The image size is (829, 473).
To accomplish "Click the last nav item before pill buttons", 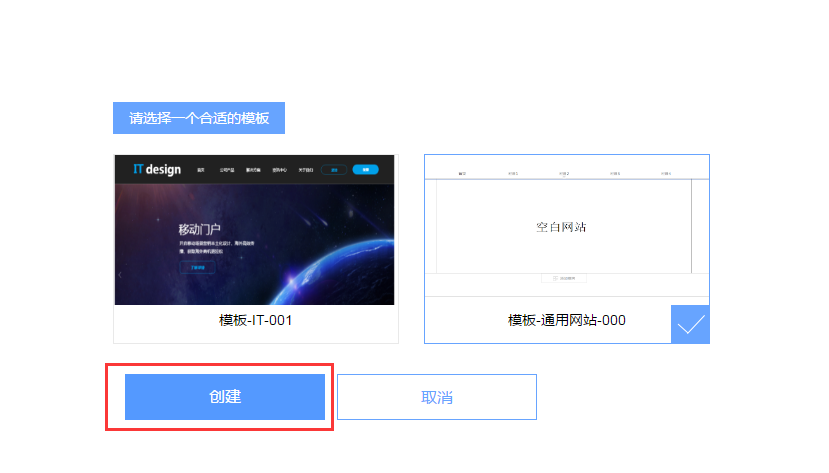I will click(306, 170).
